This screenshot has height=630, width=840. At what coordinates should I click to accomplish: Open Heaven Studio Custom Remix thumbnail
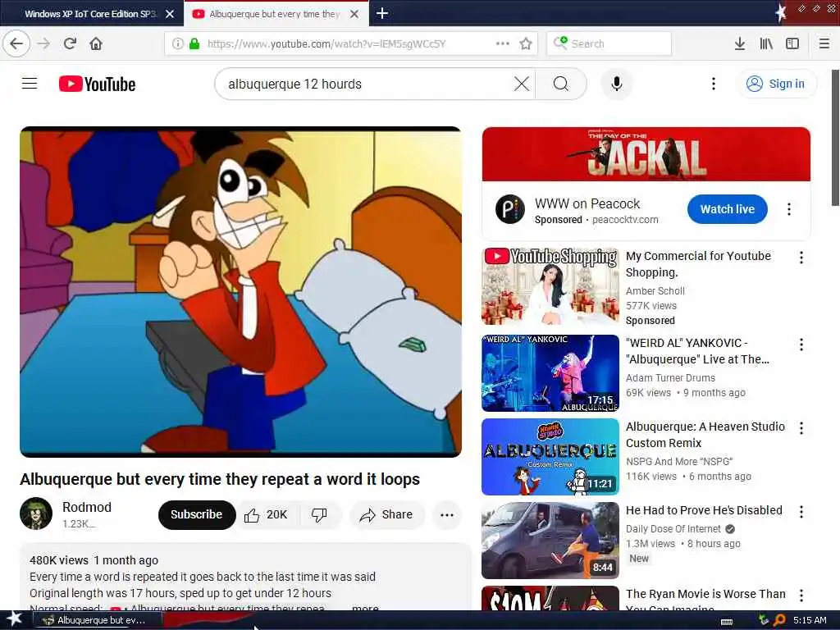click(x=550, y=456)
